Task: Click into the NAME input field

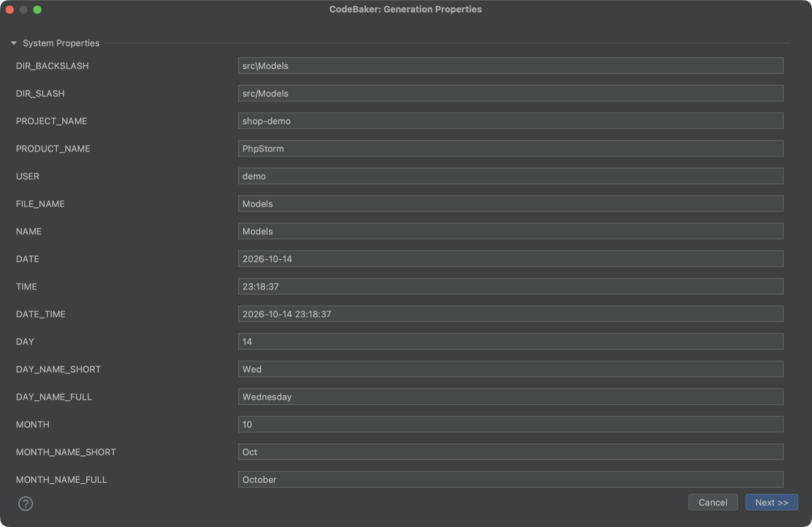Action: [511, 231]
